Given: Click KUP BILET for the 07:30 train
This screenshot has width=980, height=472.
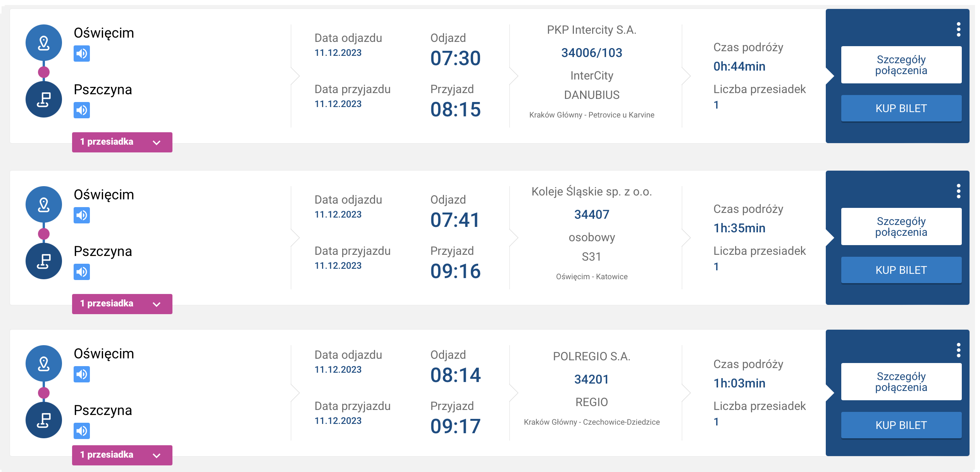Looking at the screenshot, I should [901, 108].
